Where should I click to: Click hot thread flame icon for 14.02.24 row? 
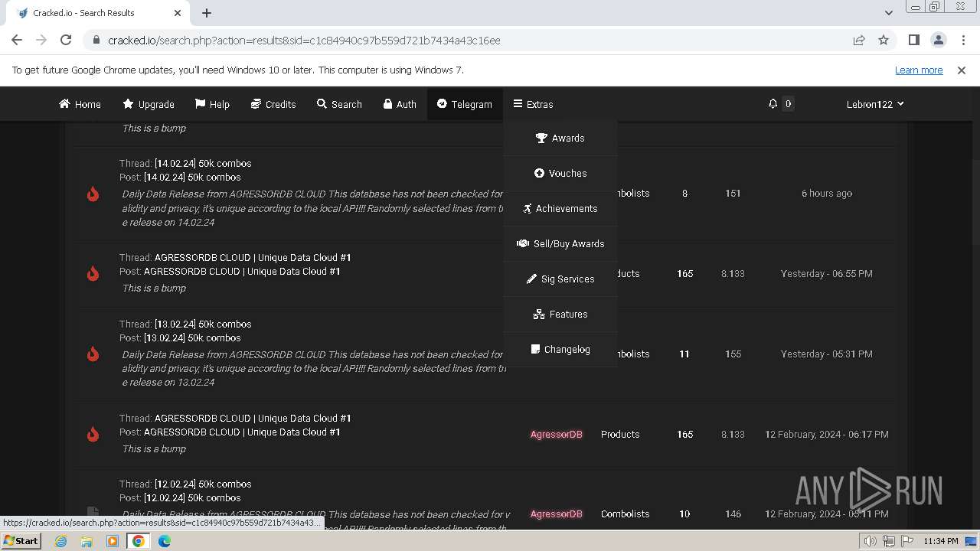point(93,194)
